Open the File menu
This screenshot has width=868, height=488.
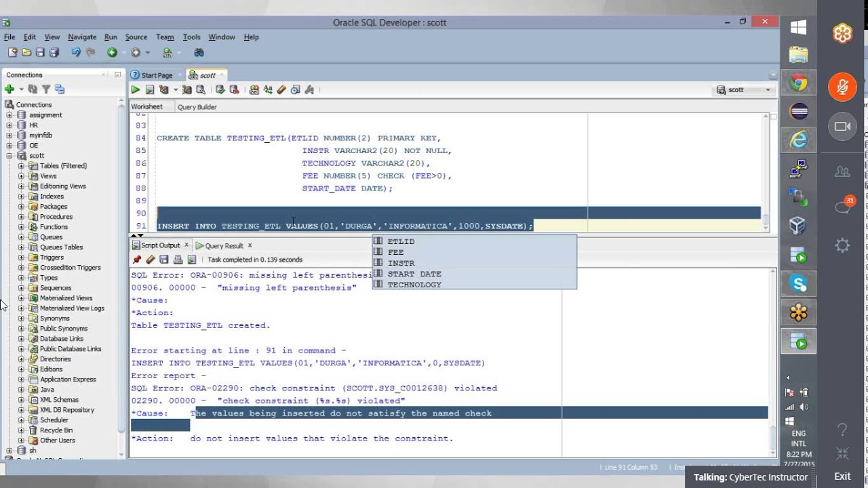pos(9,37)
